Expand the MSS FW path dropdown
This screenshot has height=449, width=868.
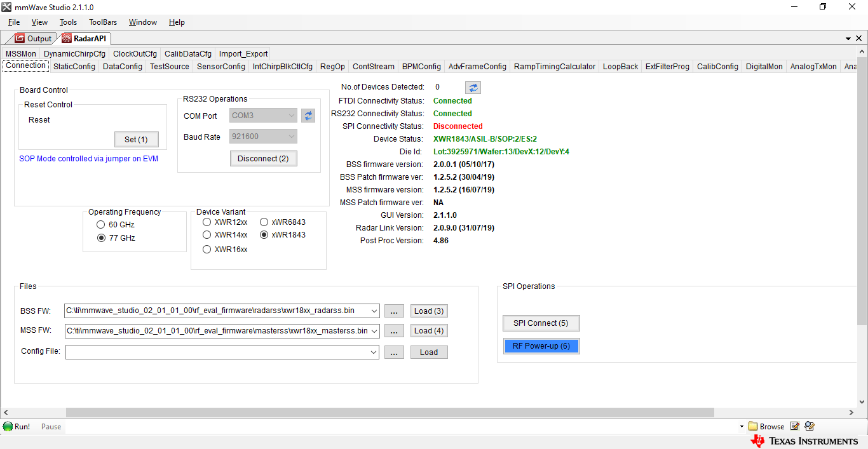(x=373, y=331)
